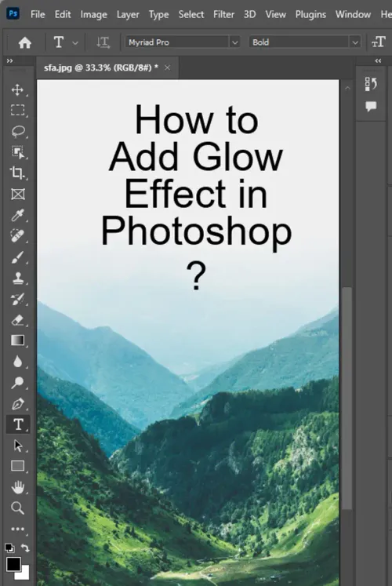Select the Frame tool

tap(17, 194)
